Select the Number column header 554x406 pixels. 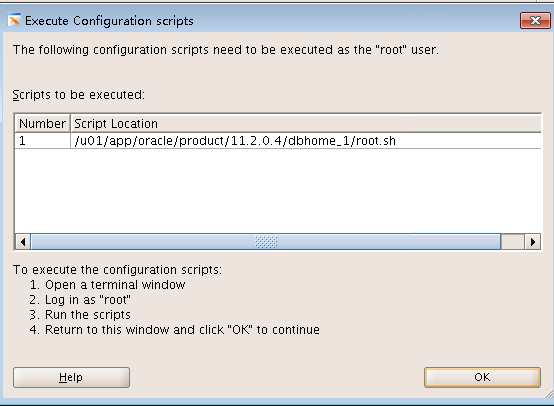tap(42, 124)
